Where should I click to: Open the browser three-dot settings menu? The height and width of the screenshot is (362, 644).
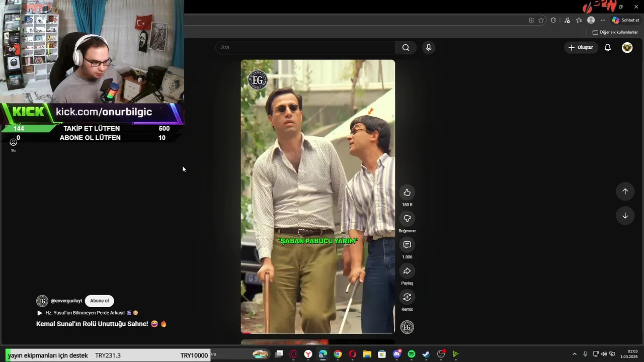coord(603,20)
